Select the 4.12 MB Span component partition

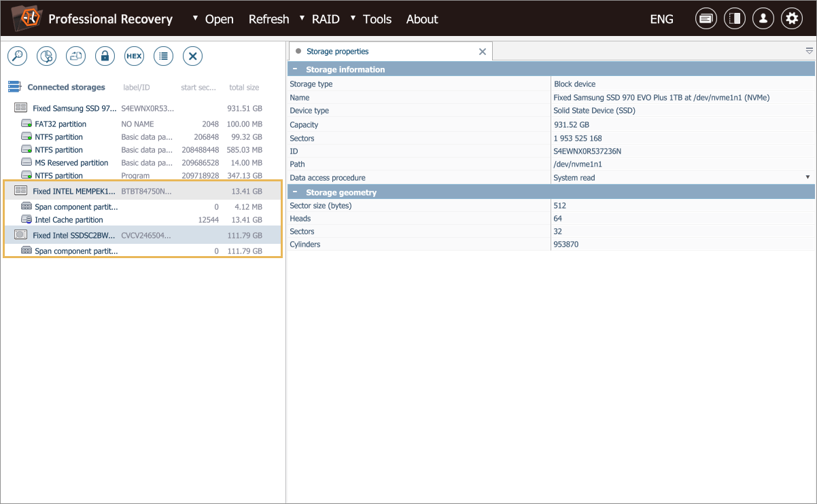(141, 206)
